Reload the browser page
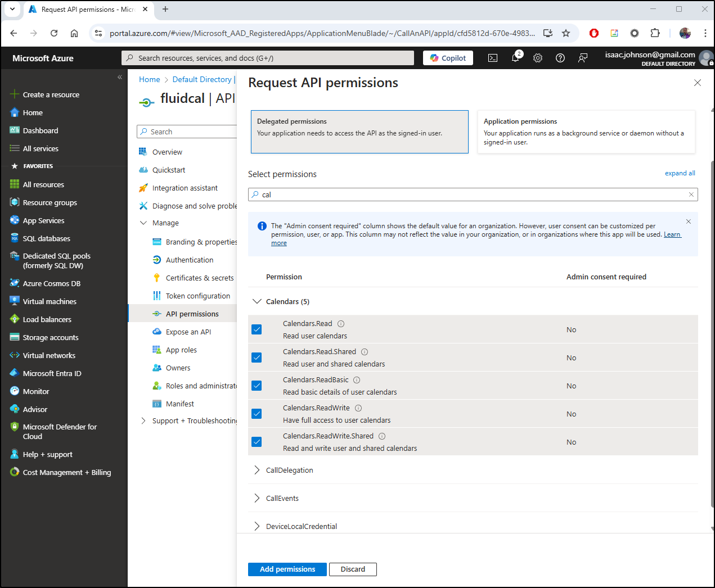The image size is (715, 588). pyautogui.click(x=54, y=33)
